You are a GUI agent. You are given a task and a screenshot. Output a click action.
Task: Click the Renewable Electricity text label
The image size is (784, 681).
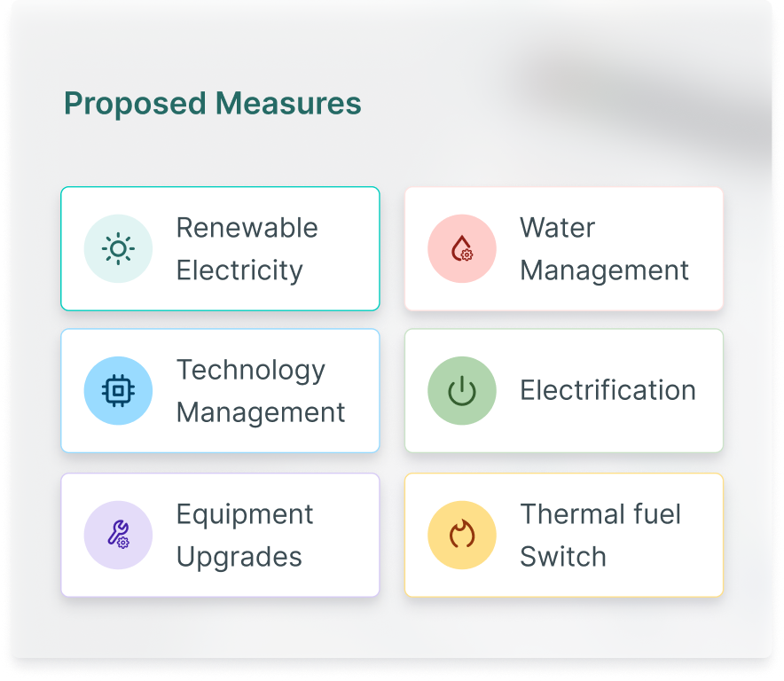[247, 248]
